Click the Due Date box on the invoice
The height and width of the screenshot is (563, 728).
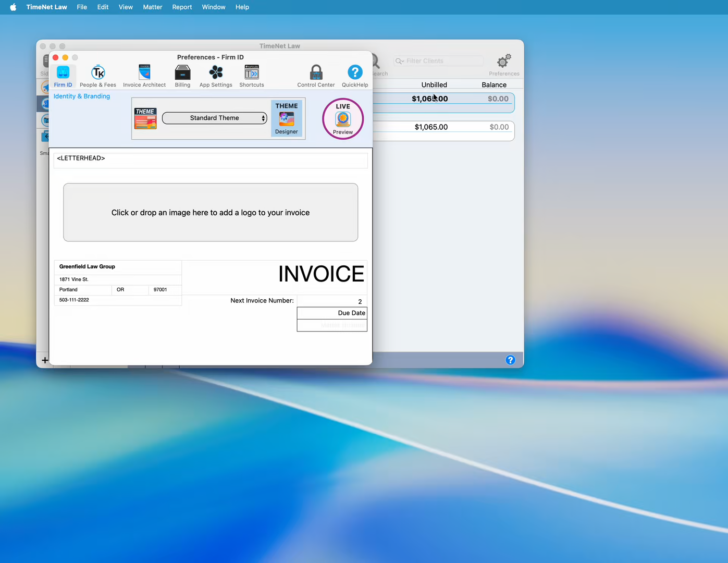point(332,313)
